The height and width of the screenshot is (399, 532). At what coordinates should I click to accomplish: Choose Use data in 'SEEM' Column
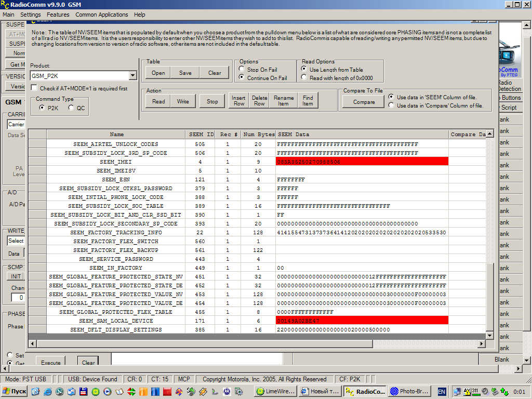pos(391,97)
